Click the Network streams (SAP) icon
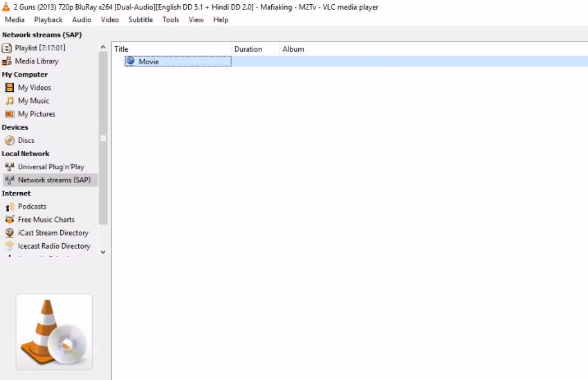The image size is (588, 380). (10, 180)
